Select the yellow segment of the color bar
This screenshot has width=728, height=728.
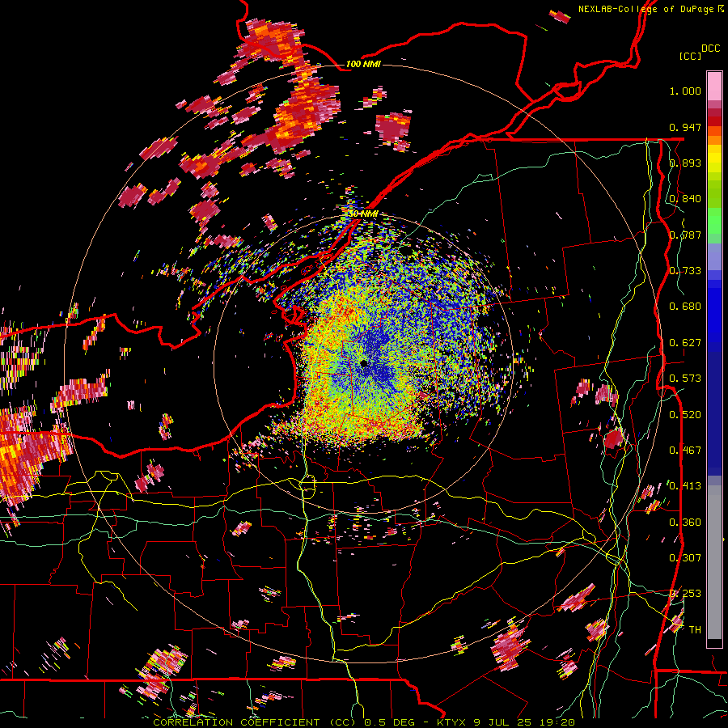(x=714, y=159)
